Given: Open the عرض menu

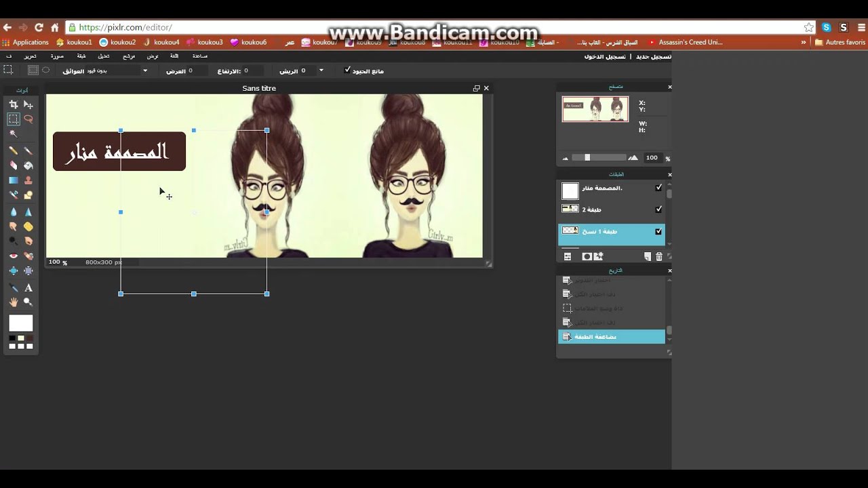Looking at the screenshot, I should pyautogui.click(x=153, y=56).
